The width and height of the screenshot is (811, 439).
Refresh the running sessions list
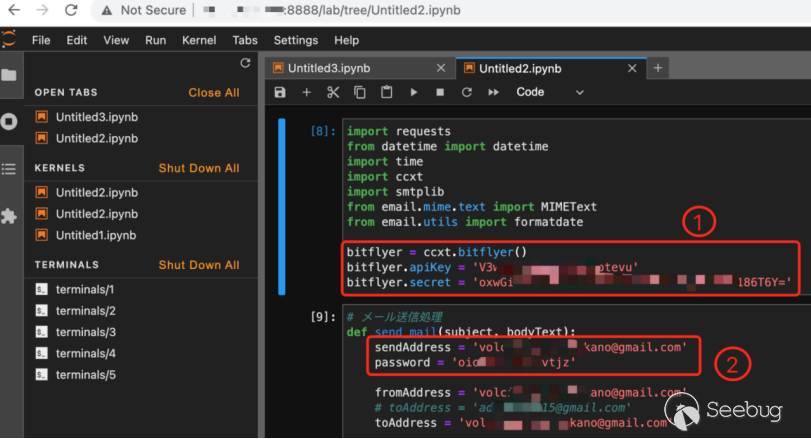click(x=245, y=63)
